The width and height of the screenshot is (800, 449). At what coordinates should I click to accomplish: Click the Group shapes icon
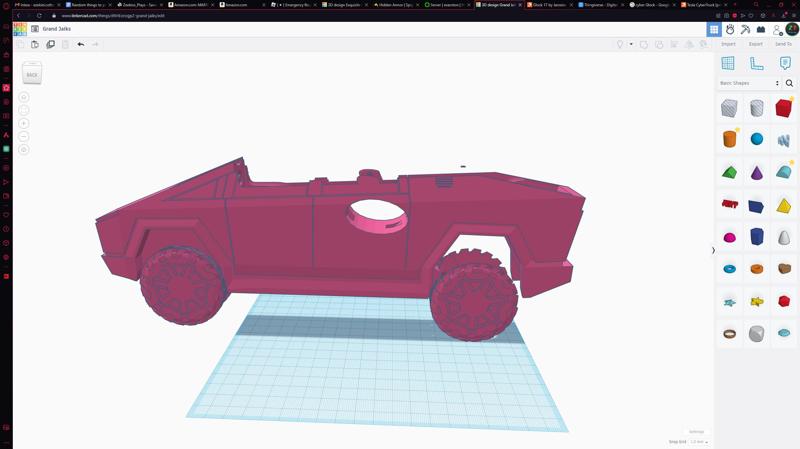pos(644,44)
